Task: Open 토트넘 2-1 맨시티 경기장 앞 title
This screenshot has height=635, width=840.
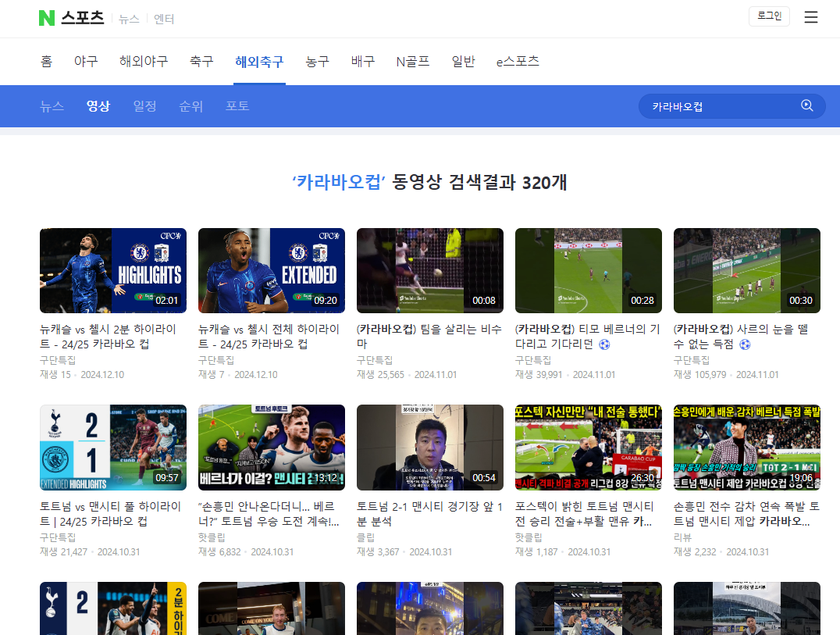Action: [x=429, y=514]
